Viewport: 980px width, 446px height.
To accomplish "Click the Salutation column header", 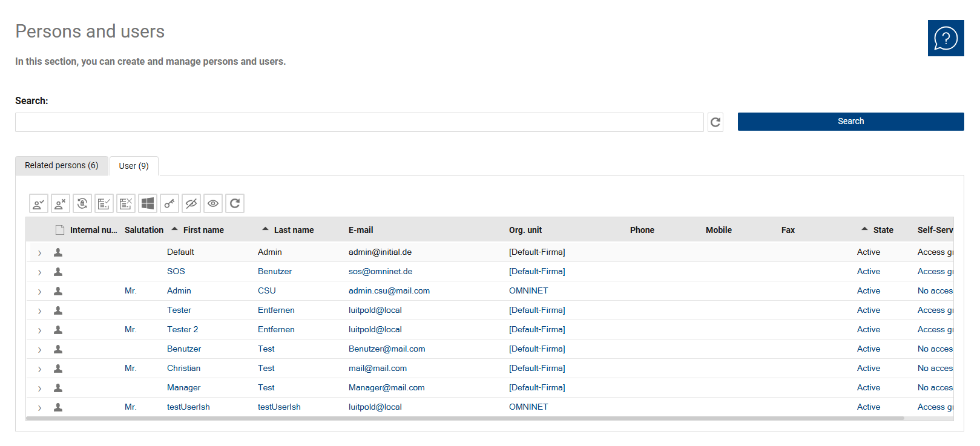I will click(x=144, y=230).
